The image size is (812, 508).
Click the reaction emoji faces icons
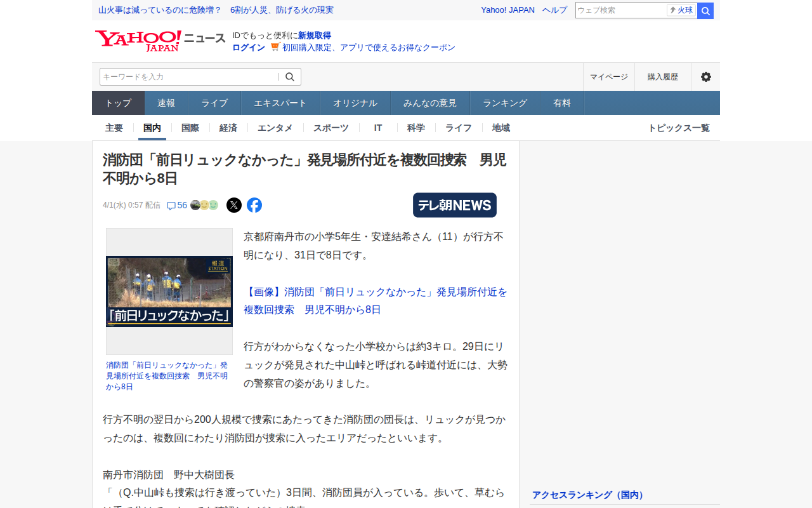tap(204, 205)
